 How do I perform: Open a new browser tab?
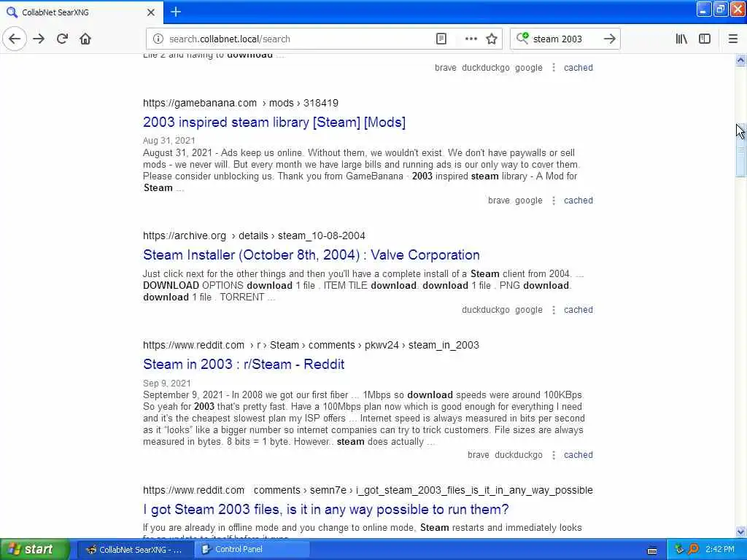tap(176, 12)
